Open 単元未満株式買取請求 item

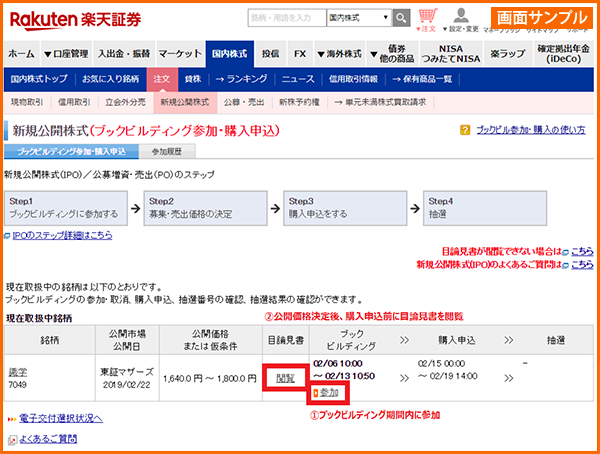380,102
